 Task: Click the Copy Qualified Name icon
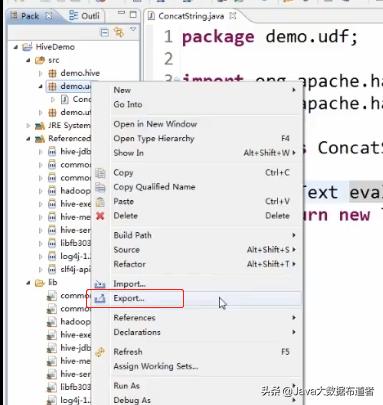point(100,187)
